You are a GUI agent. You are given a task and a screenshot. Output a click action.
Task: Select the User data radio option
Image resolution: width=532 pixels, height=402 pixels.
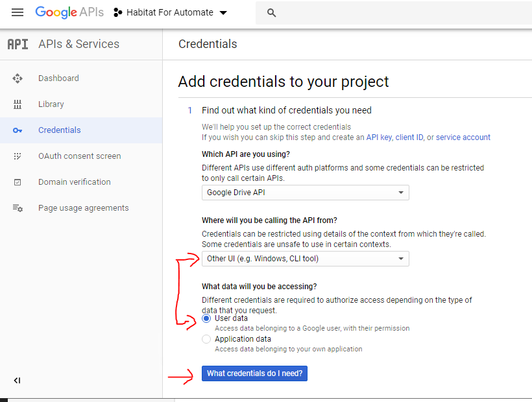coord(206,318)
